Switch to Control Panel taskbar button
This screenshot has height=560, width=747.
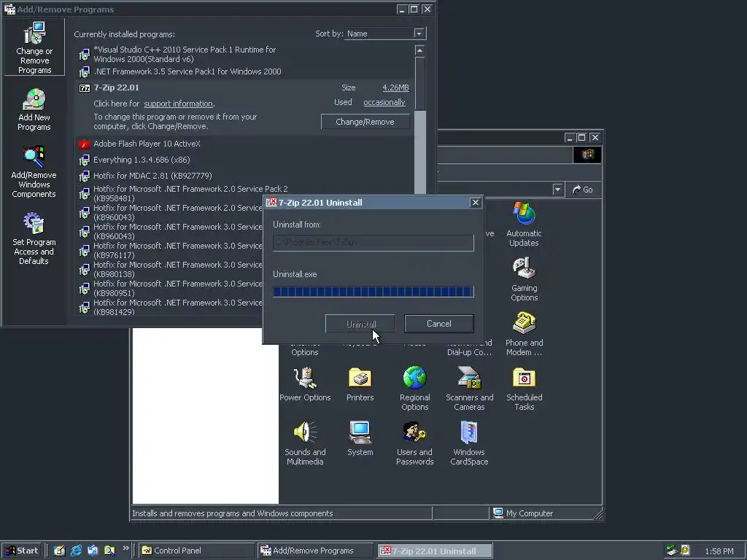(x=197, y=551)
